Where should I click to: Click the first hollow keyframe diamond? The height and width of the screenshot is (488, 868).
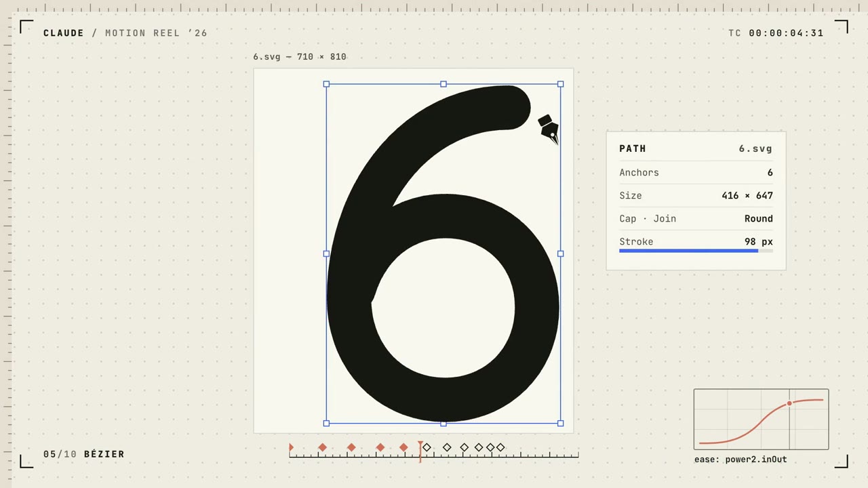pyautogui.click(x=427, y=447)
